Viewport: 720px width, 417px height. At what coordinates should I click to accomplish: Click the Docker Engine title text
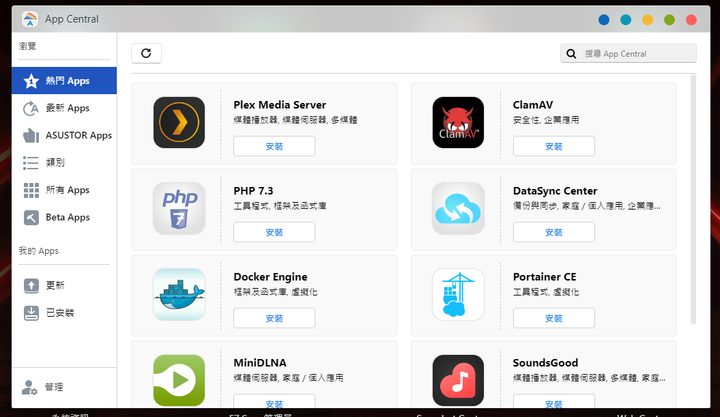(x=270, y=277)
